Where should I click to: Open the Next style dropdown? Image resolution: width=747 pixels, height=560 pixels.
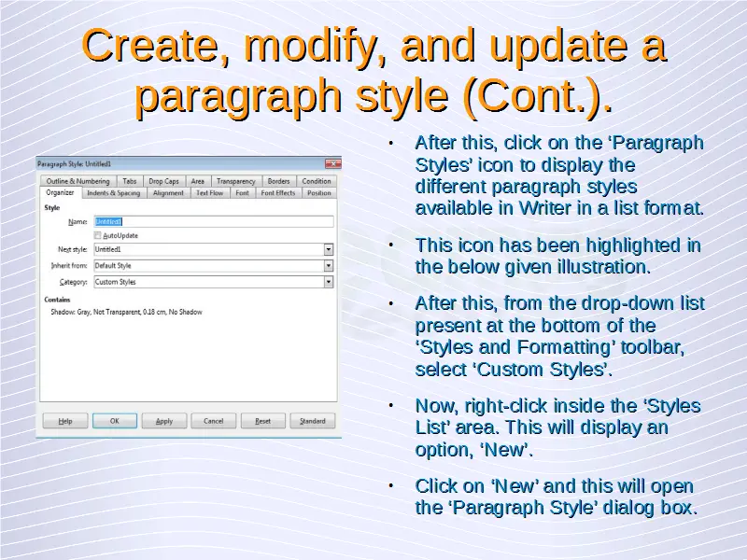click(x=329, y=250)
